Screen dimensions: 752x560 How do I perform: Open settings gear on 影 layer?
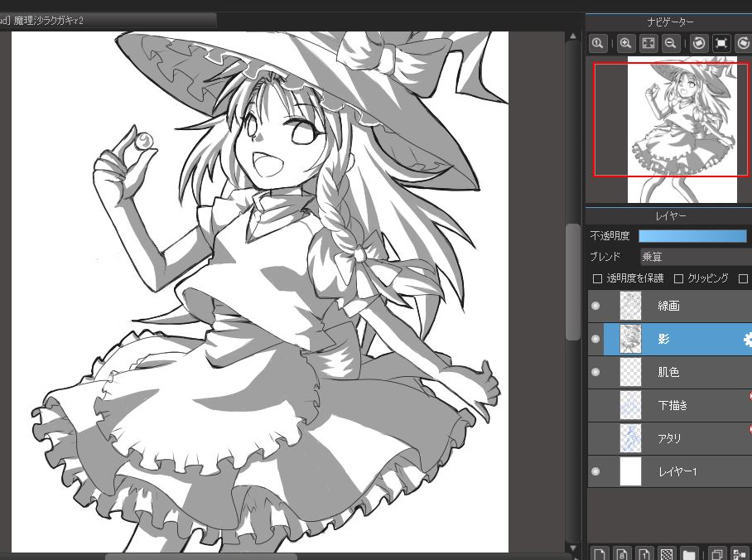748,340
